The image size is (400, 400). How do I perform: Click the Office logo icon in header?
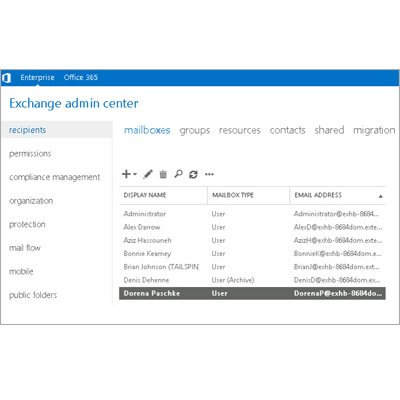6,78
